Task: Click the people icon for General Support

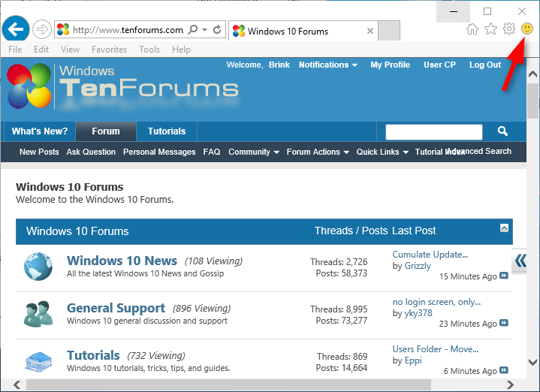Action: (38, 314)
